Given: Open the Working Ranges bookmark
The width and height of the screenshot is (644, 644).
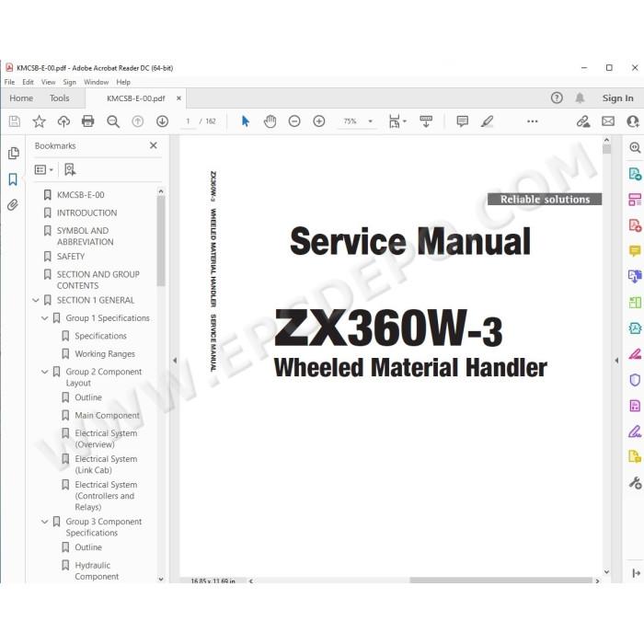Looking at the screenshot, I should click(105, 353).
